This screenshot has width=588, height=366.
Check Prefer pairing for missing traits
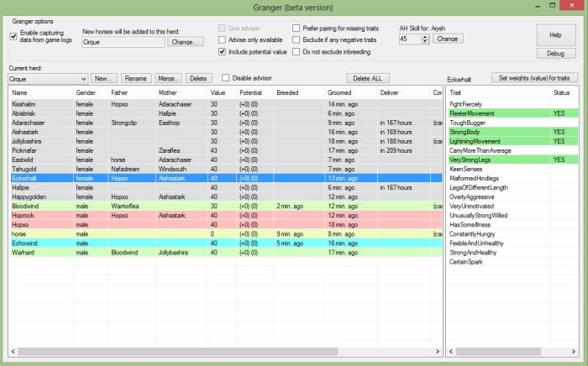[x=297, y=28]
